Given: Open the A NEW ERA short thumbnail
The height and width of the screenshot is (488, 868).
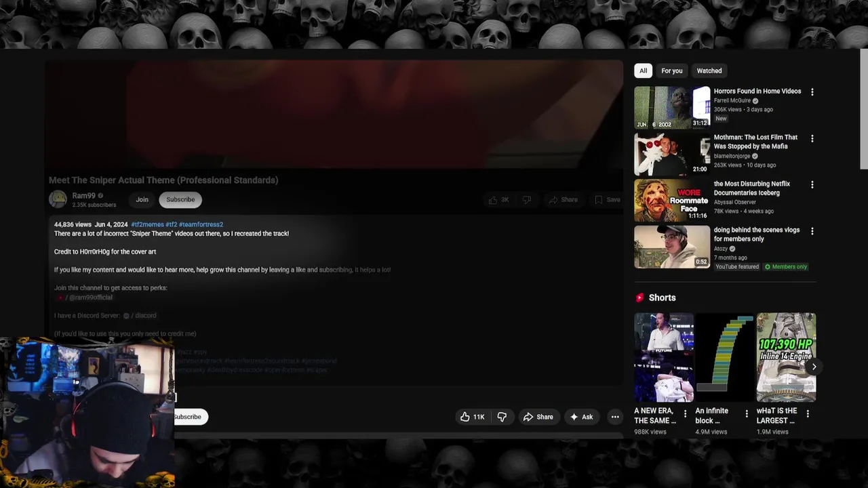Looking at the screenshot, I should 664,357.
